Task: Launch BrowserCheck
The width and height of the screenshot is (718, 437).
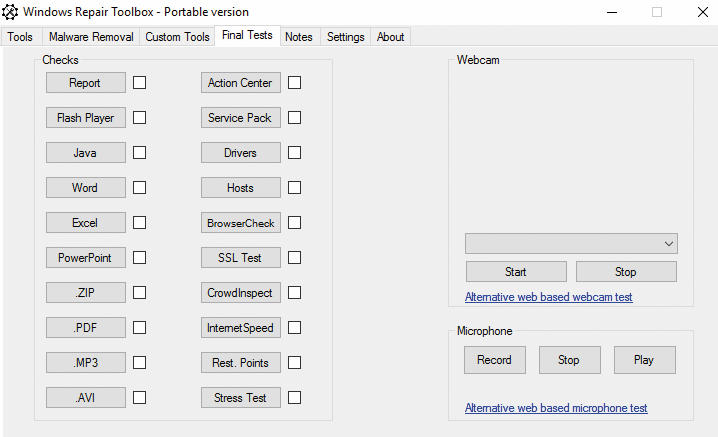Action: pos(241,223)
